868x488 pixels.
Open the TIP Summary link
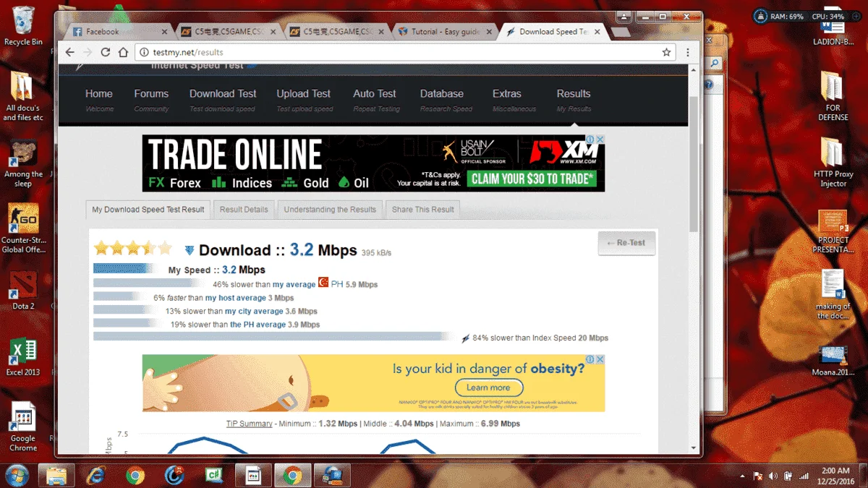point(250,424)
